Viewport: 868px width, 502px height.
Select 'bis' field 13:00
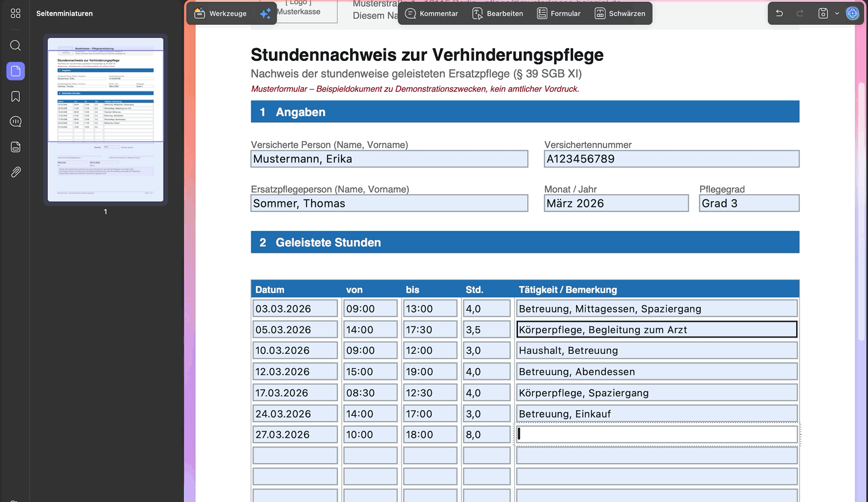pos(430,308)
